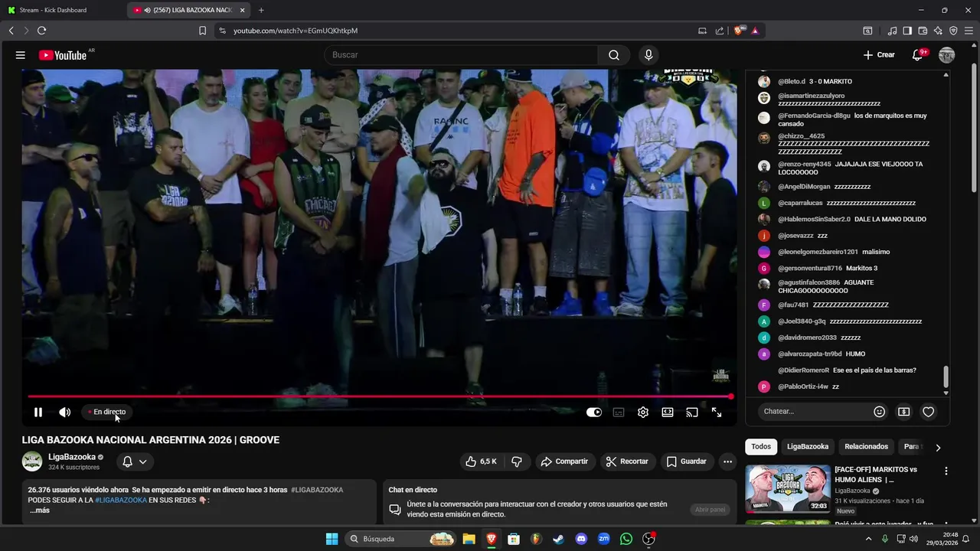Toggle subtitles in the player
Viewport: 980px width, 551px height.
[619, 412]
